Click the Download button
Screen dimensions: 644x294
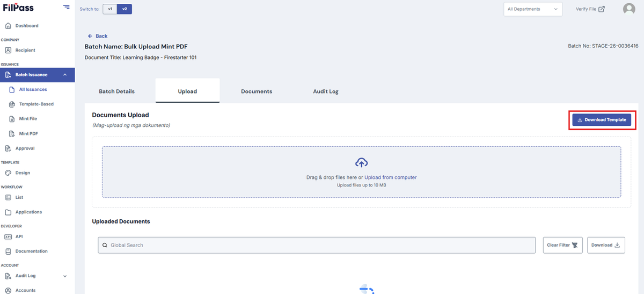(606, 245)
